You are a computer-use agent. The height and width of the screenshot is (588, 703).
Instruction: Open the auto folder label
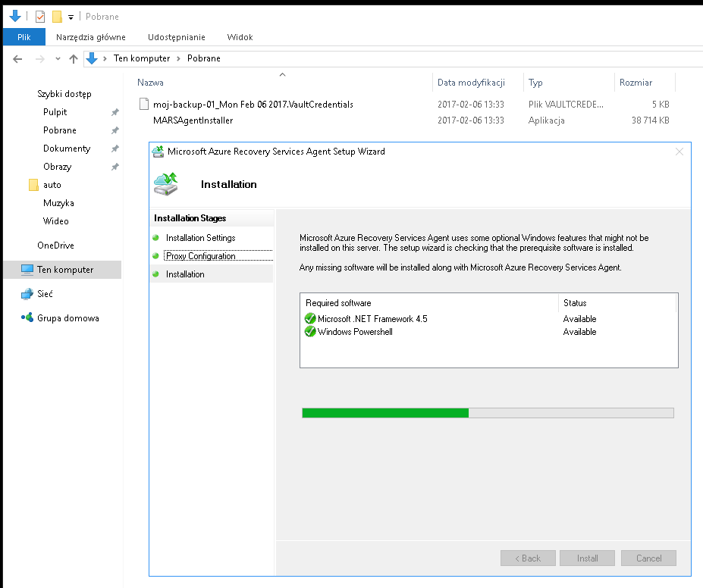tap(52, 185)
